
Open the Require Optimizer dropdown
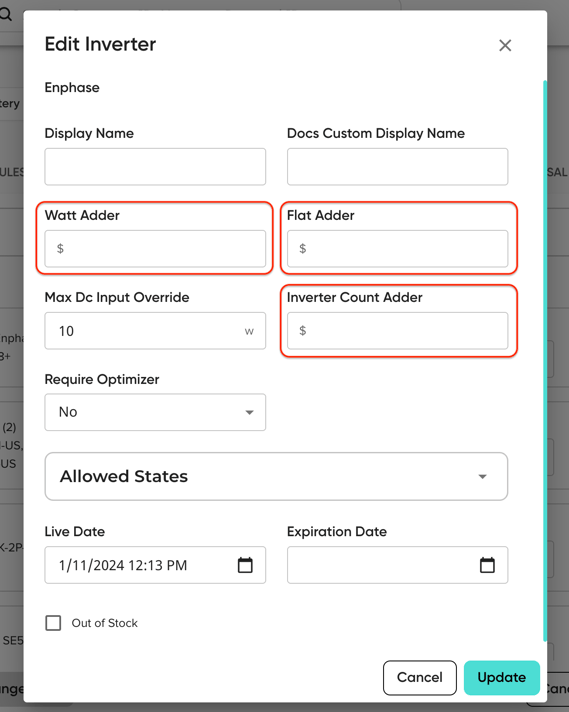pyautogui.click(x=155, y=412)
